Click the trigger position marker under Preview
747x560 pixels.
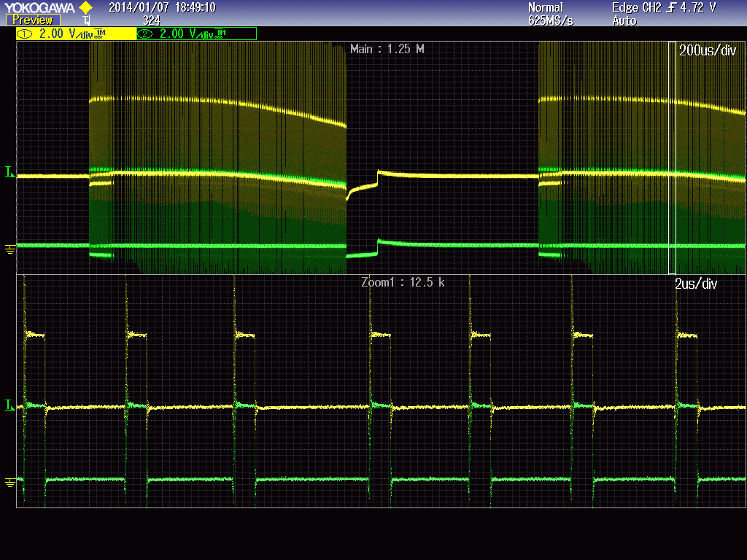86,20
